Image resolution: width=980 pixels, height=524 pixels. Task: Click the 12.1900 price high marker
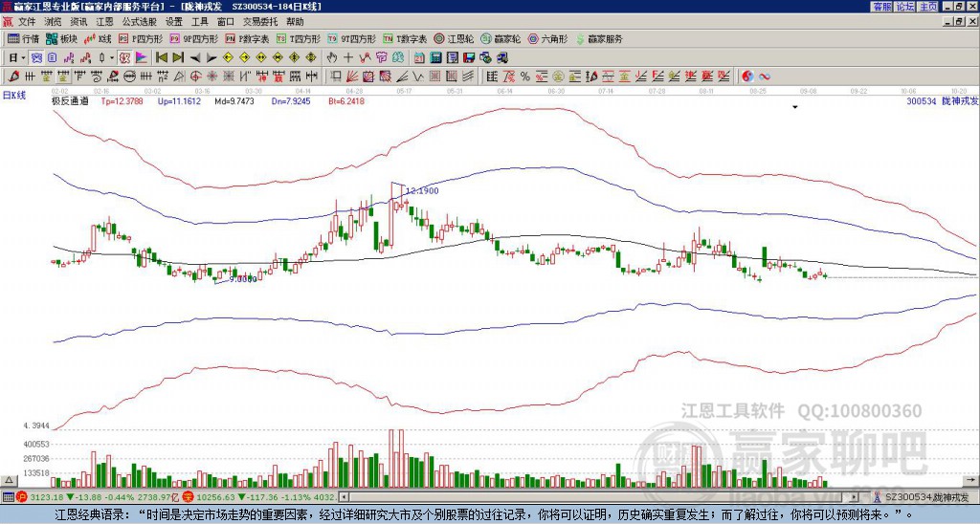point(422,190)
